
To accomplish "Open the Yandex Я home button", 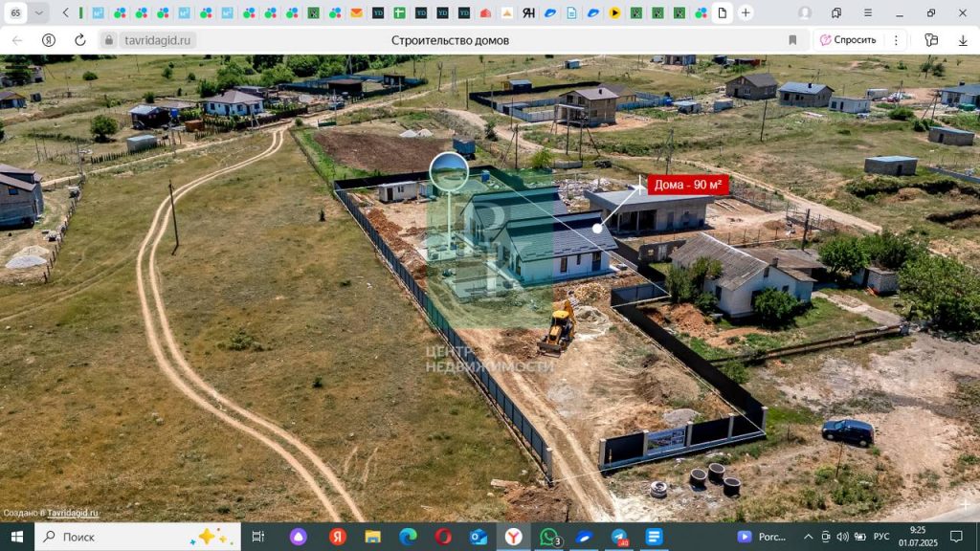I will click(48, 40).
